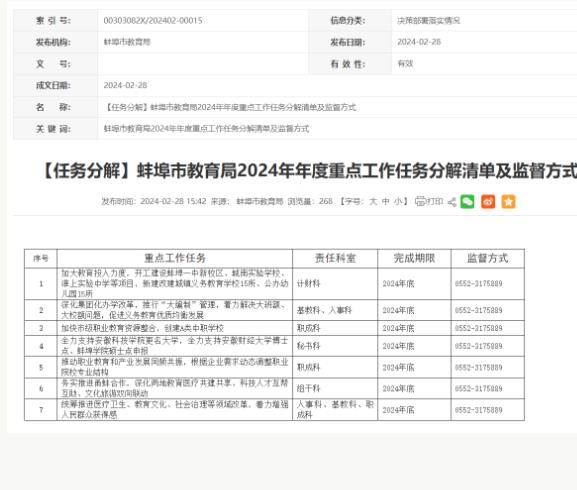
Task: Click row 1 phone number 0552-3175889
Action: click(x=479, y=284)
